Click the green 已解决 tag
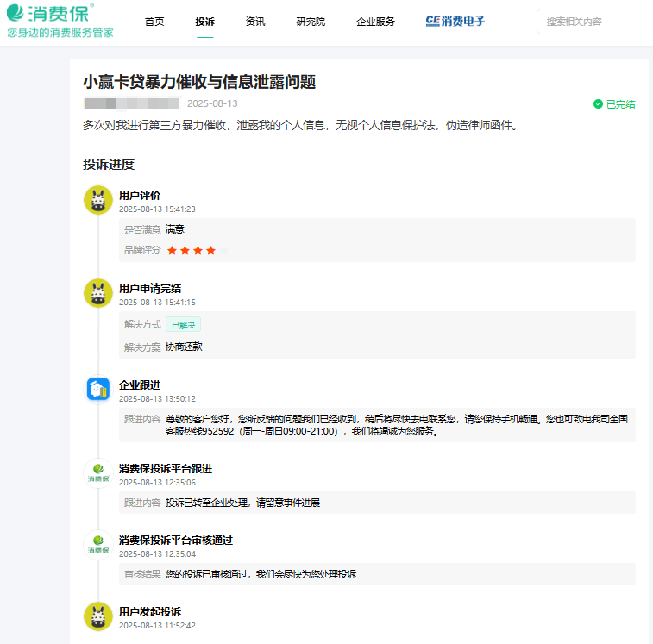 [183, 325]
